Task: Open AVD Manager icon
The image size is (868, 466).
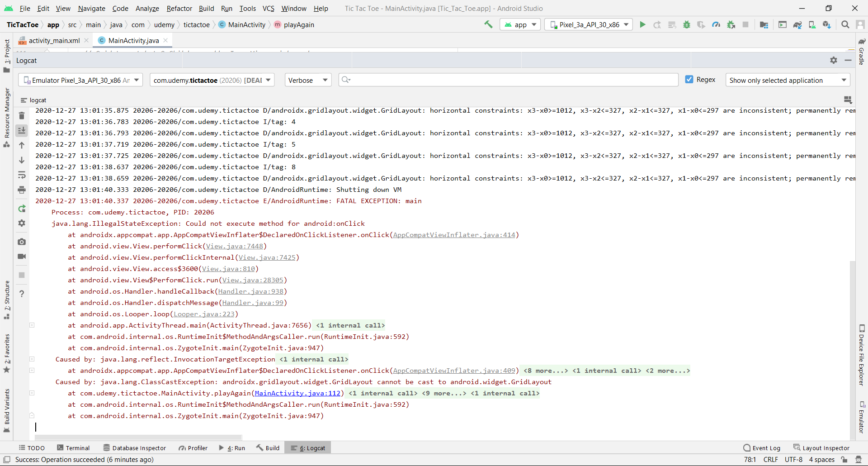Action: point(812,24)
